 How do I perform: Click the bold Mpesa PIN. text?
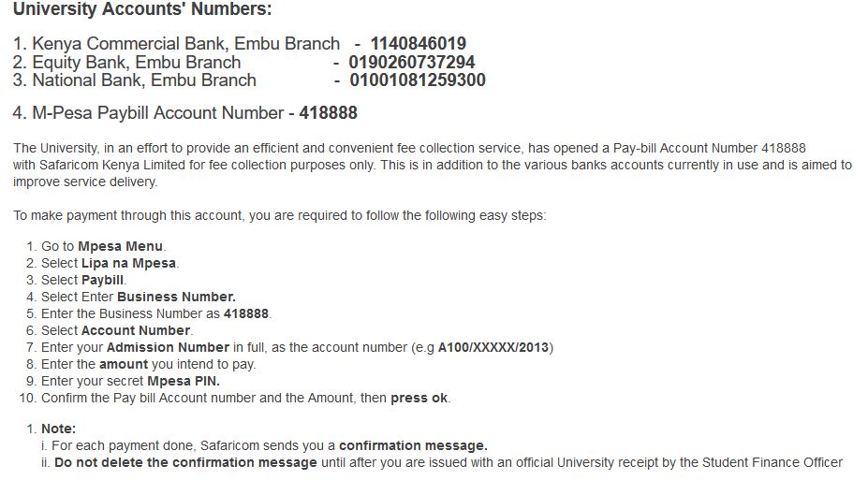point(184,381)
